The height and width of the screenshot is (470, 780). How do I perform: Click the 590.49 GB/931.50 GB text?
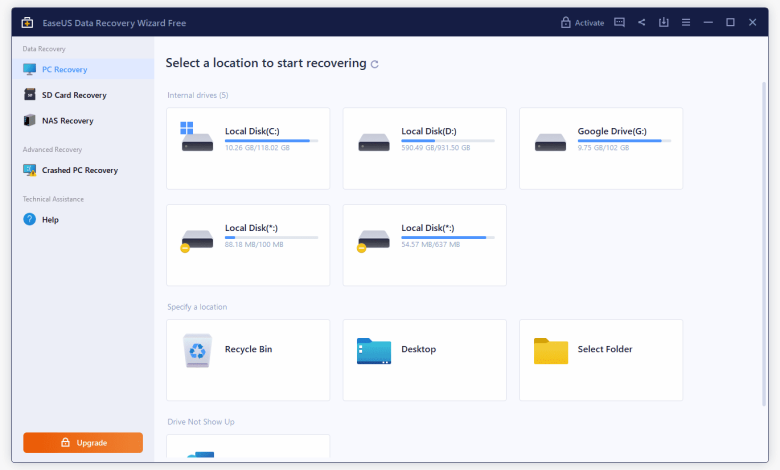pos(436,148)
